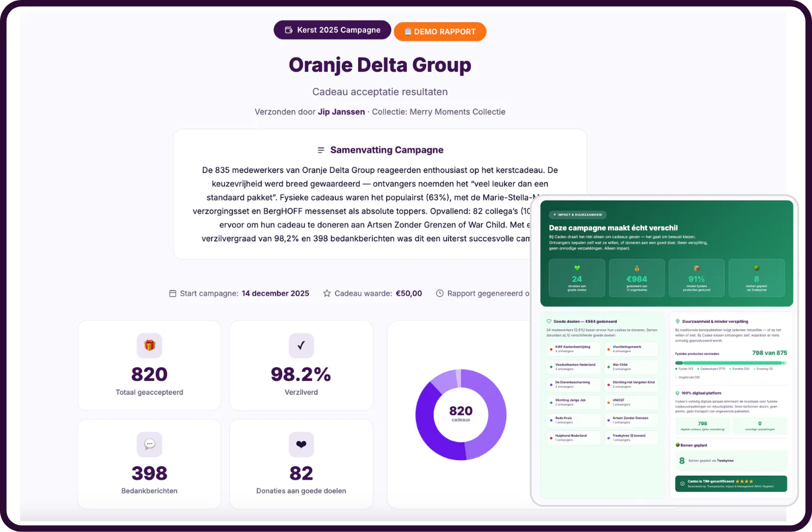Select the Stichting Jarige Job card
Image resolution: width=812 pixels, height=532 pixels.
574,402
